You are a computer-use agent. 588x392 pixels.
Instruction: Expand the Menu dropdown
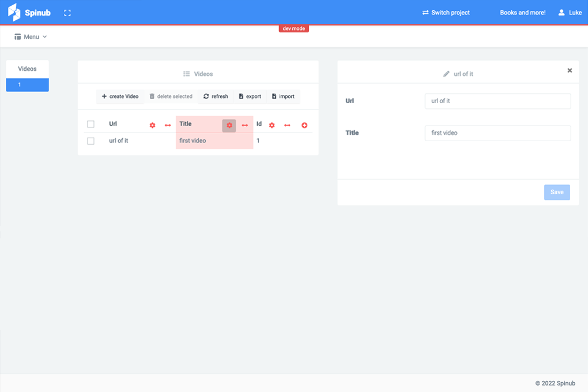click(x=31, y=37)
